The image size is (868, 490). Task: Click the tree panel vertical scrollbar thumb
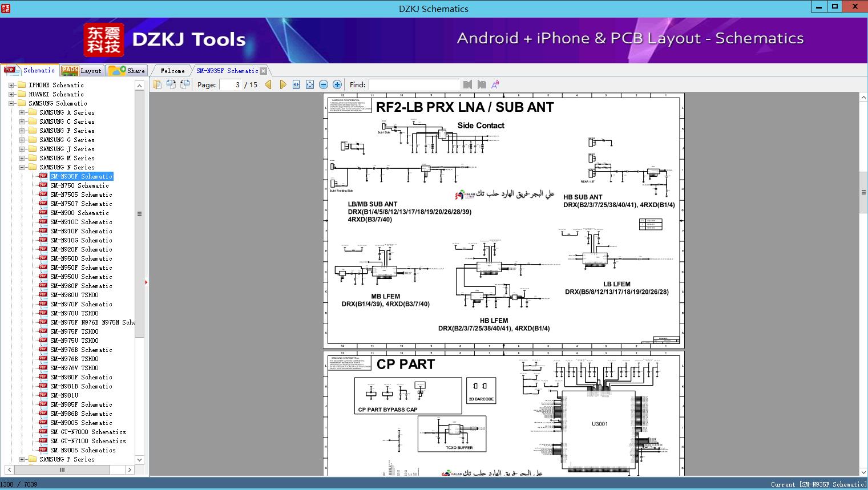(139, 214)
